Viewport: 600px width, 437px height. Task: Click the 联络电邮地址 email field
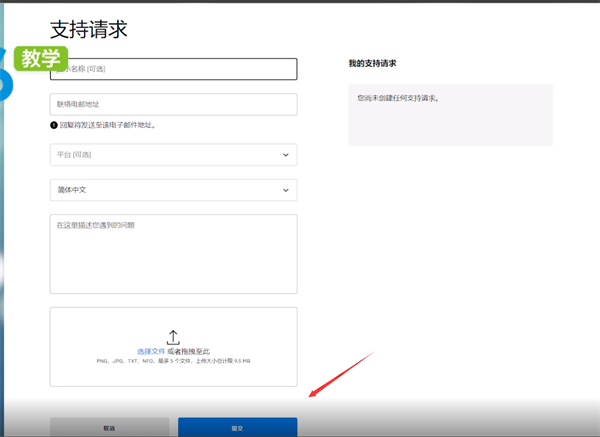pyautogui.click(x=173, y=104)
